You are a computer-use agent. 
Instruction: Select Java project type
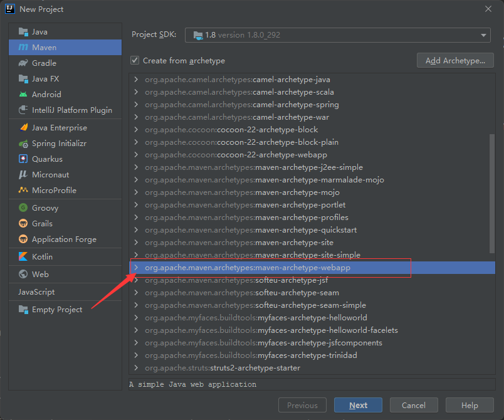coord(65,32)
